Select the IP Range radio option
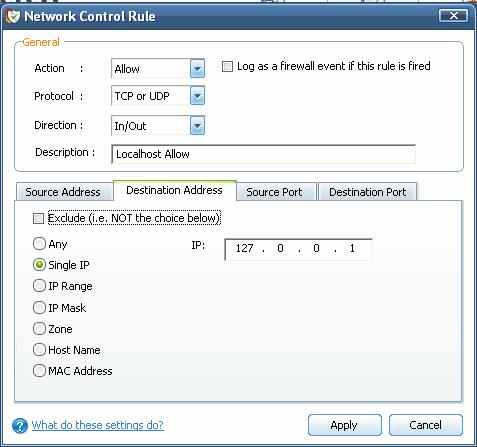The height and width of the screenshot is (447, 477). [x=39, y=286]
